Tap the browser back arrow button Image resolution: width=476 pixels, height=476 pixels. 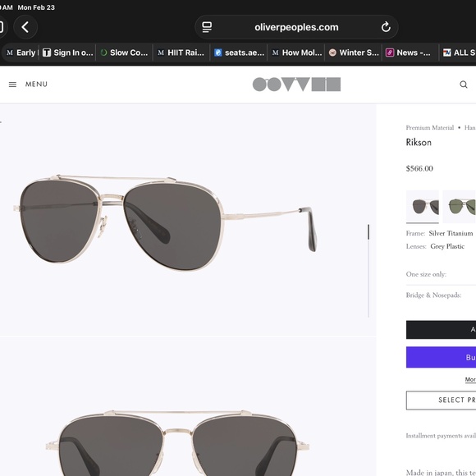(x=25, y=27)
